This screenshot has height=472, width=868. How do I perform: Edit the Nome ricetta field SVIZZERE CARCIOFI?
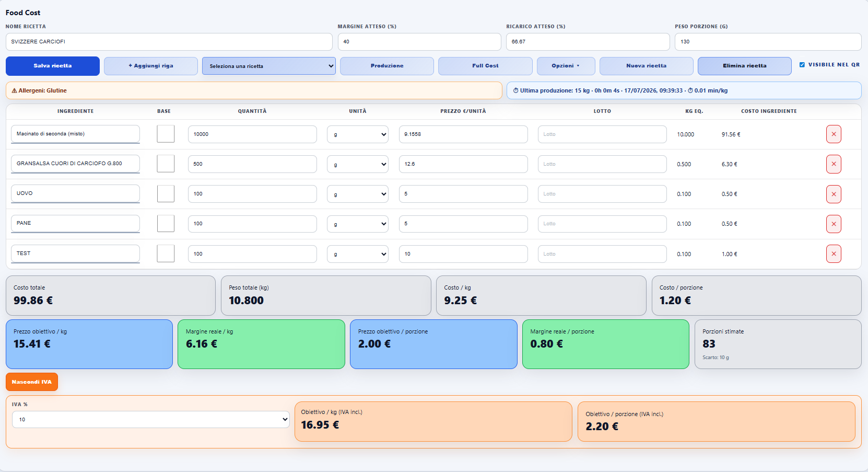(x=169, y=42)
